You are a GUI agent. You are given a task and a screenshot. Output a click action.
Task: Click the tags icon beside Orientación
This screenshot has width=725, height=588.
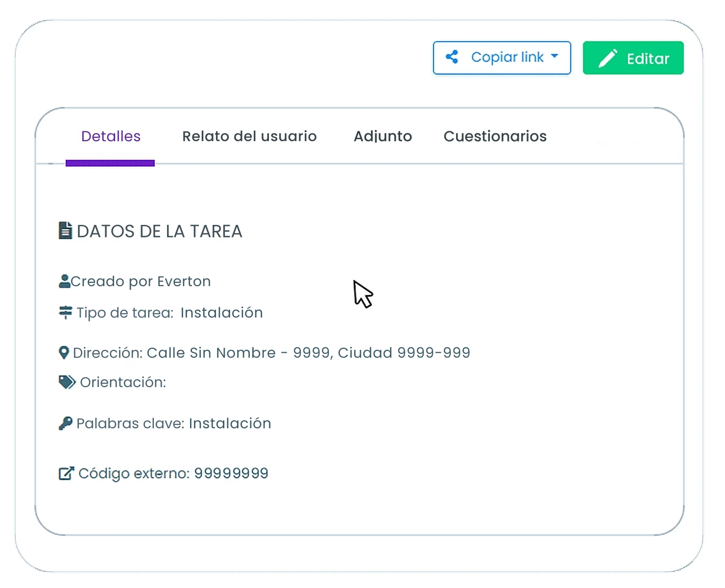pyautogui.click(x=67, y=382)
